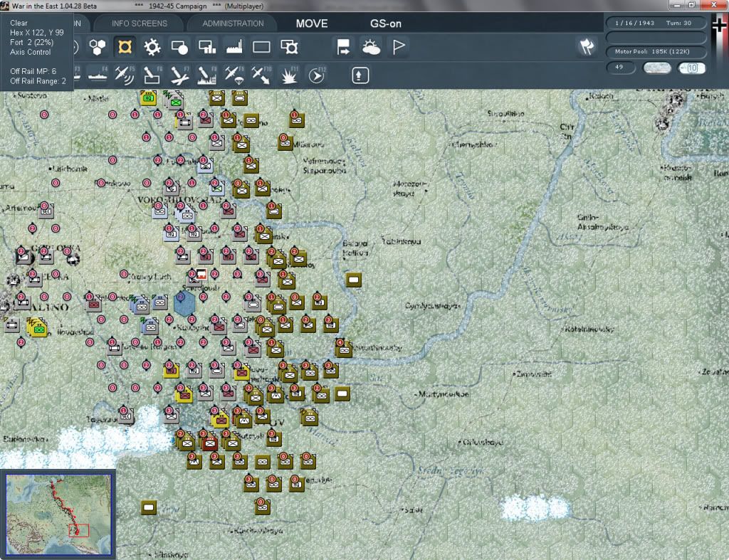Click the rectangle-with-circle toolbar icon
This screenshot has height=560, width=729.
(x=179, y=47)
